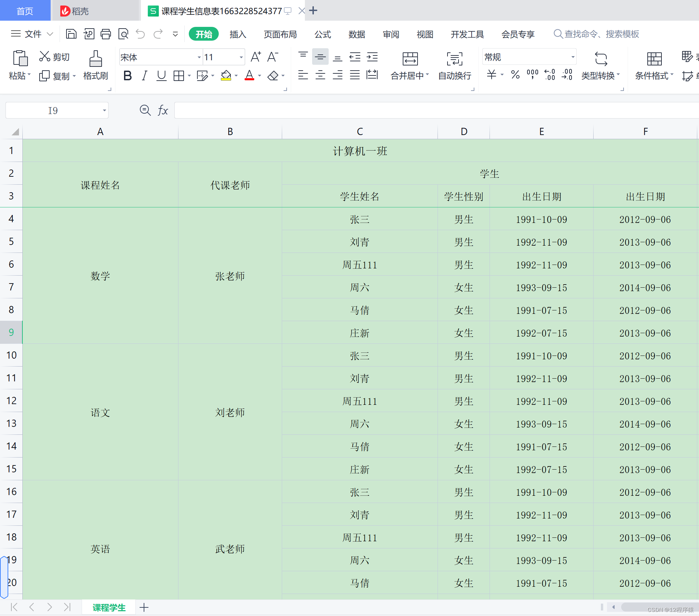Open the font name 宋体 dropdown
Image resolution: width=699 pixels, height=616 pixels.
(x=199, y=57)
